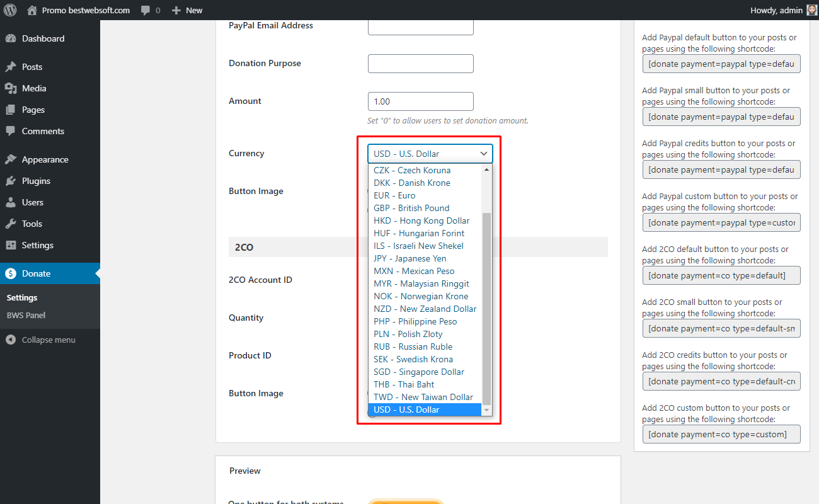The height and width of the screenshot is (504, 819).
Task: Open the Tools menu label
Action: click(x=32, y=224)
